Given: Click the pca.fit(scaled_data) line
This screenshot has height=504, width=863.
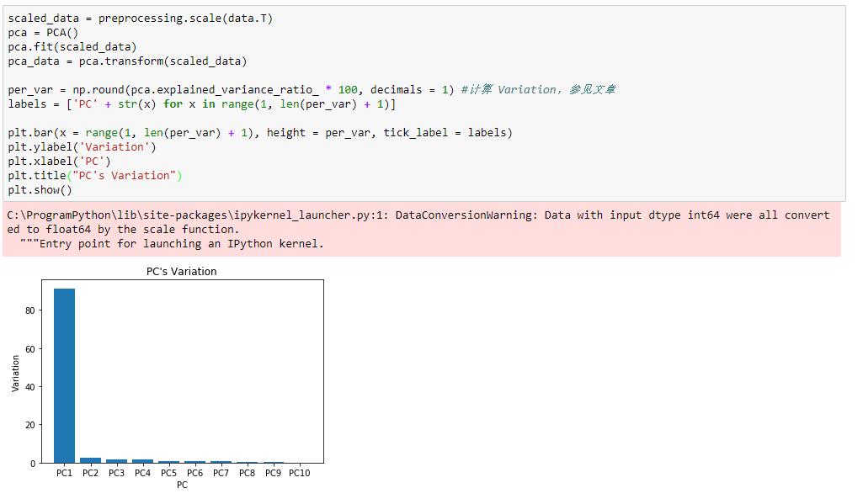Looking at the screenshot, I should [72, 46].
